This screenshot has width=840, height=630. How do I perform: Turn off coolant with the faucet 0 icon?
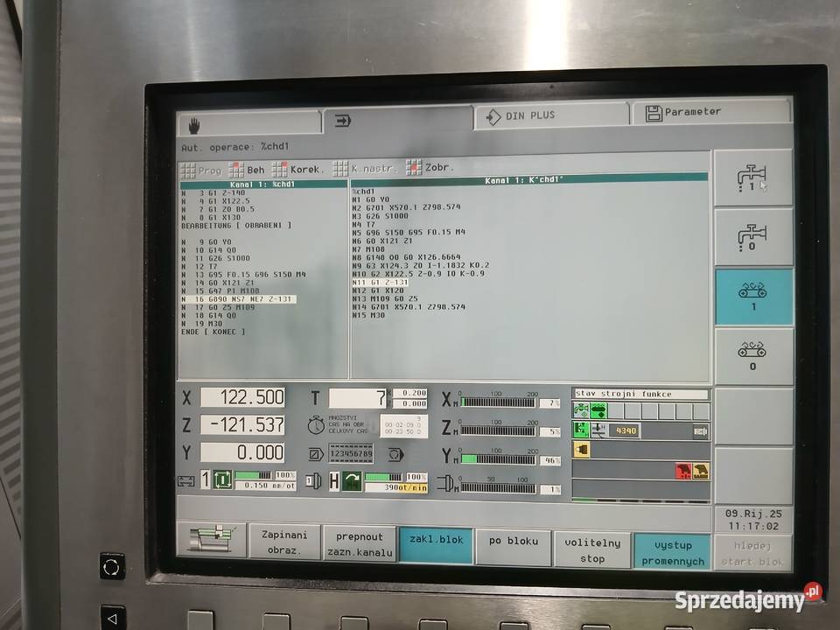tap(754, 234)
